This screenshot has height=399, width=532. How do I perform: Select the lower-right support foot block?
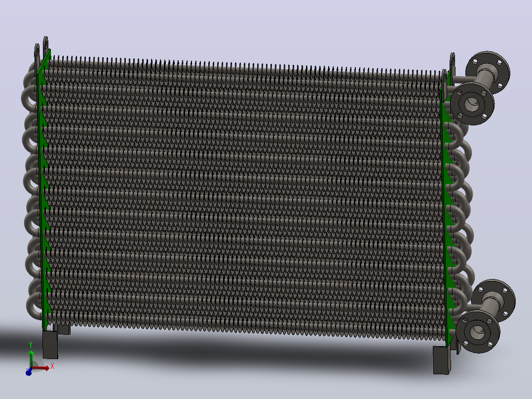441,360
